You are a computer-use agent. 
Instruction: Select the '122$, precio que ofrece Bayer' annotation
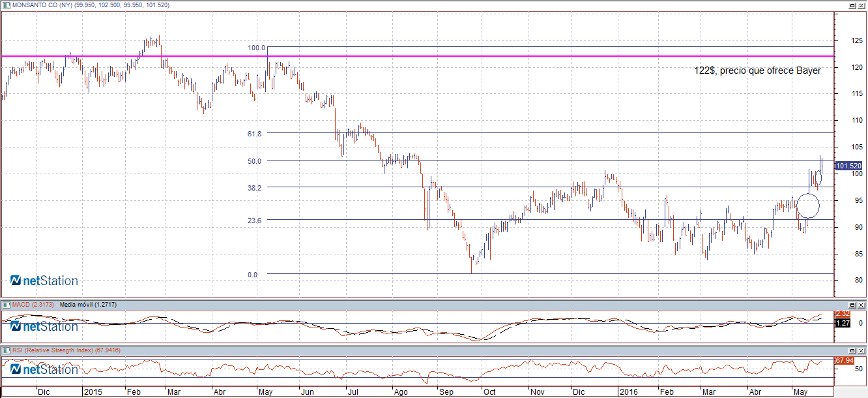tap(758, 70)
